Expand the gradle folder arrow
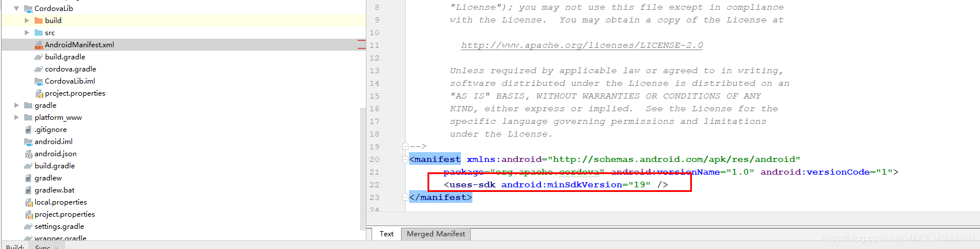 16,105
